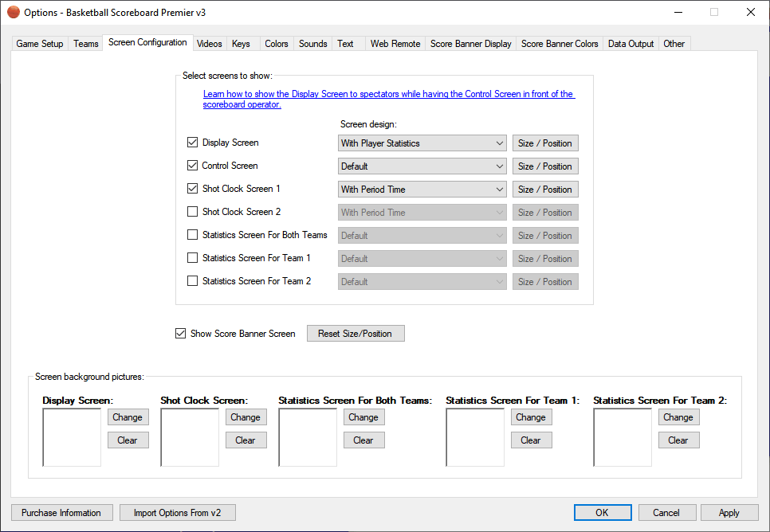Screen dimensions: 770x532
Task: Toggle the Show Score Banner Screen checkbox
Action: point(180,334)
